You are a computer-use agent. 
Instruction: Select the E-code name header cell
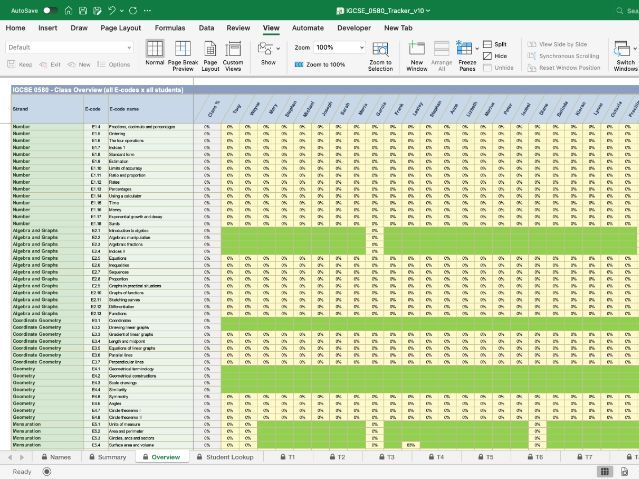[151, 109]
